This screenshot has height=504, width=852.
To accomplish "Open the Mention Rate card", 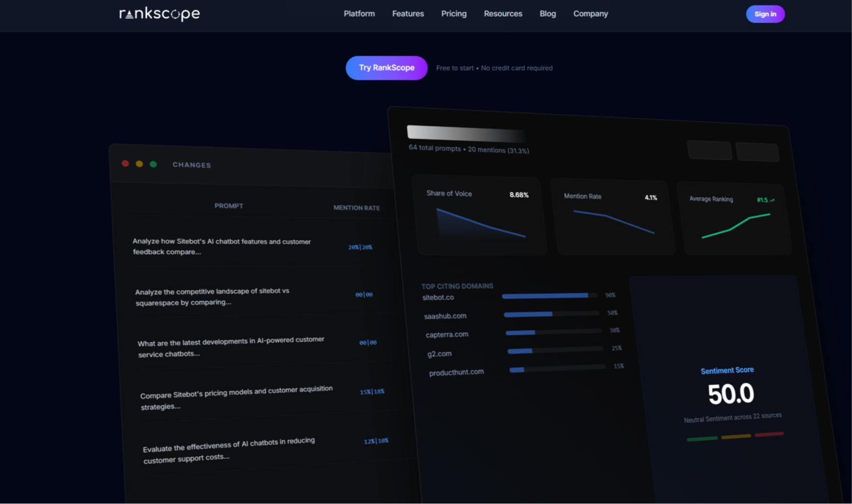I will click(613, 217).
